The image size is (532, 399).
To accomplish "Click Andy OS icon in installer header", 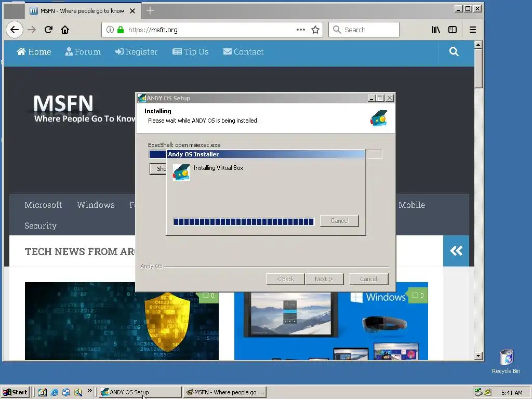I will (x=379, y=118).
